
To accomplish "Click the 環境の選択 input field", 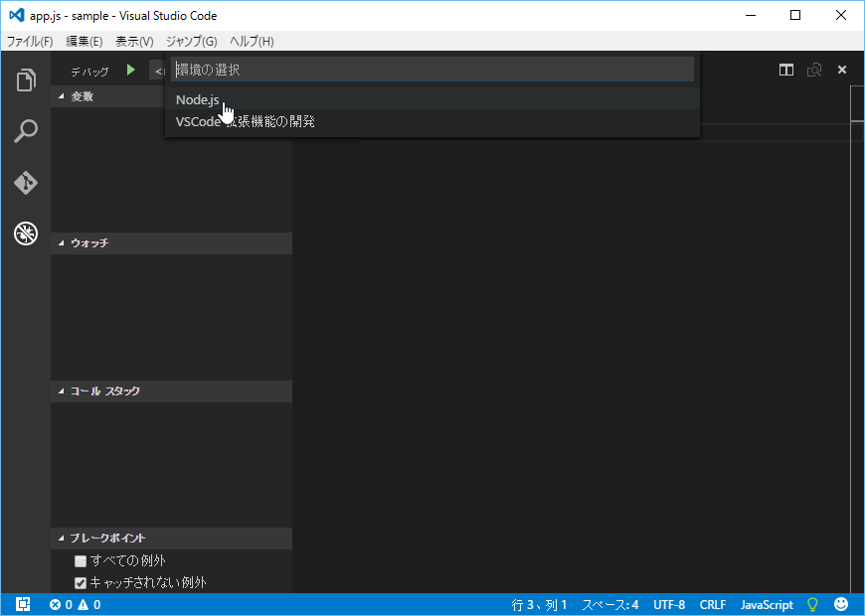I will (432, 70).
